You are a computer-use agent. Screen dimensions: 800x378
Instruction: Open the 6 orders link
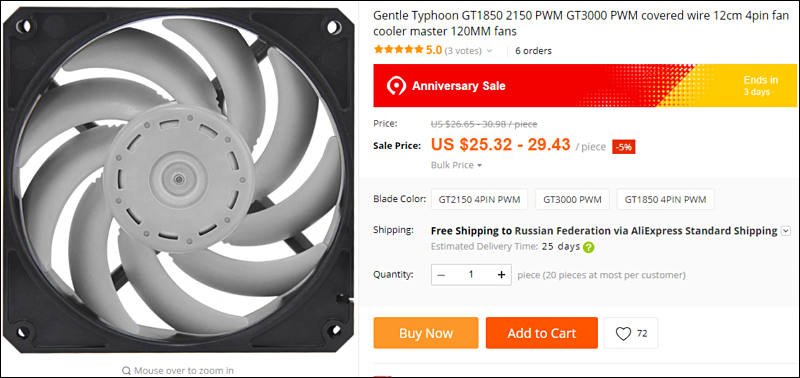point(533,51)
